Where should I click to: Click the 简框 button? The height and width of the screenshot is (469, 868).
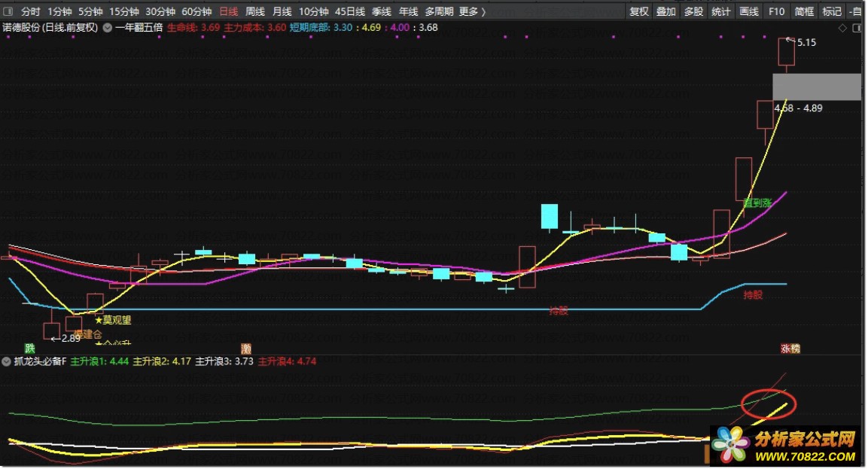click(804, 11)
